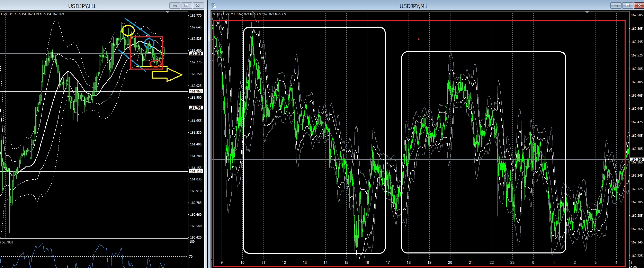Maximize the USDJPY,M1 chart window
The width and height of the screenshot is (644, 268).
tap(627, 6)
